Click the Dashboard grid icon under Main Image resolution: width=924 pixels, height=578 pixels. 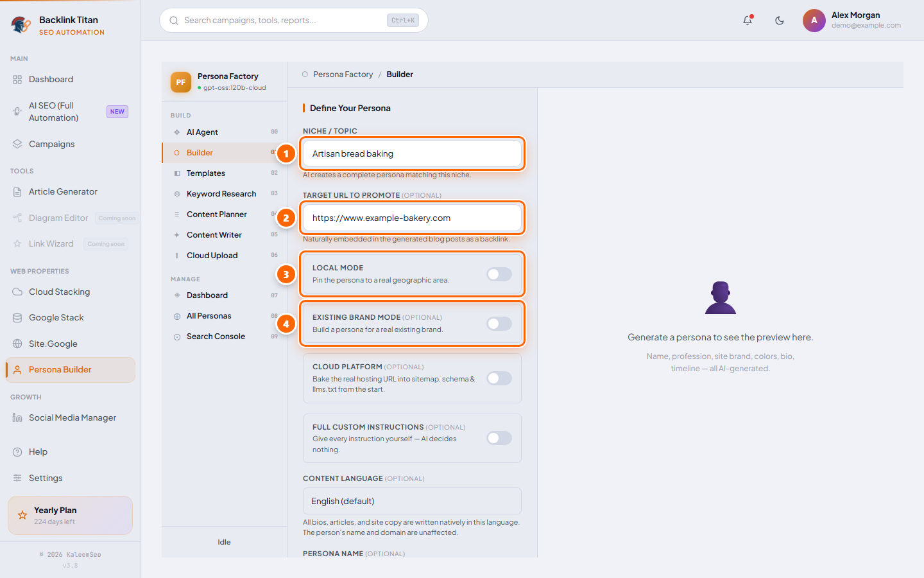pos(17,80)
